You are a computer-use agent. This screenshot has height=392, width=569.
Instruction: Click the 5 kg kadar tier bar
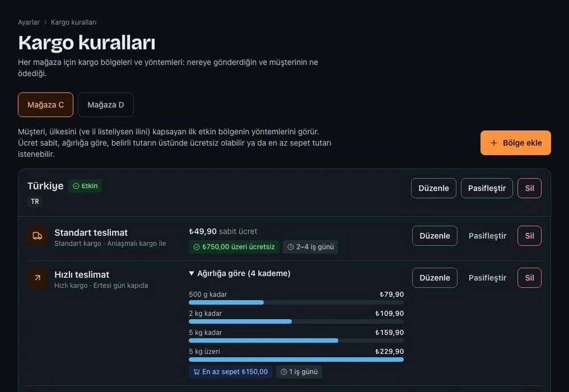pos(296,340)
